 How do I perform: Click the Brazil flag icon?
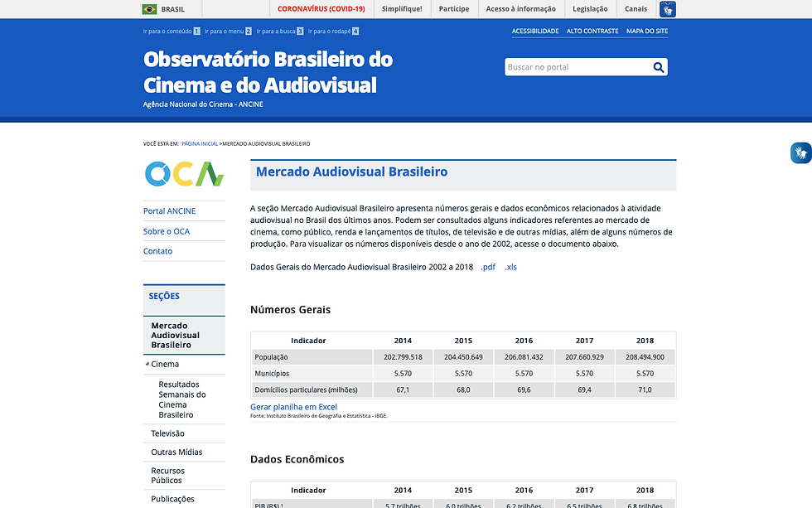pos(149,9)
